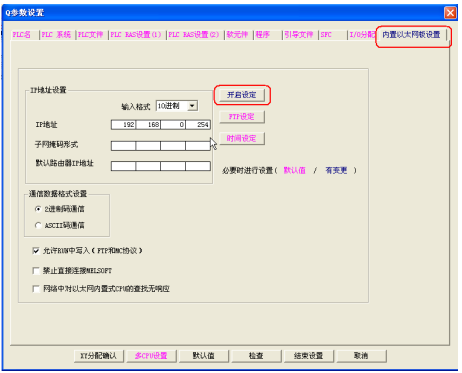Select the PLC文件 tab
The image size is (462, 373).
(x=91, y=35)
